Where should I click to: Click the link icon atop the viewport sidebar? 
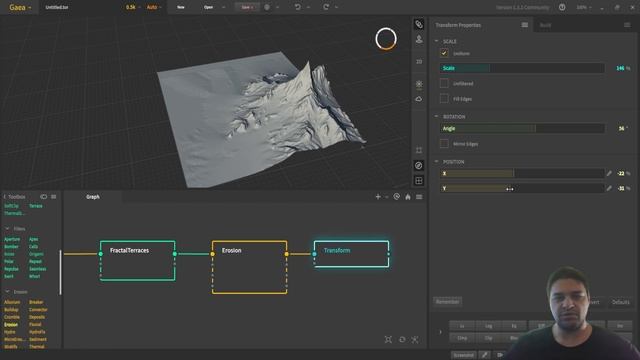click(x=419, y=24)
